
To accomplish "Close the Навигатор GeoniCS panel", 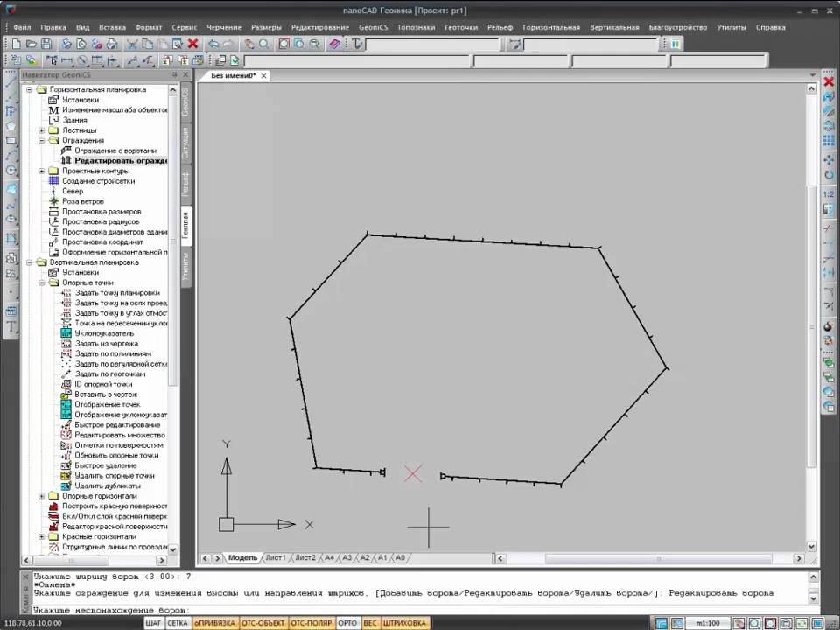I will pos(185,75).
